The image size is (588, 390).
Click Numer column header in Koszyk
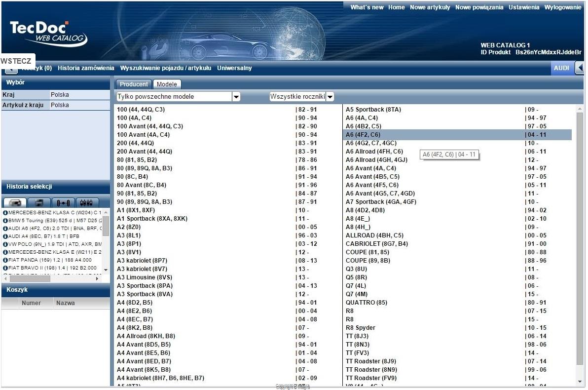pos(31,303)
